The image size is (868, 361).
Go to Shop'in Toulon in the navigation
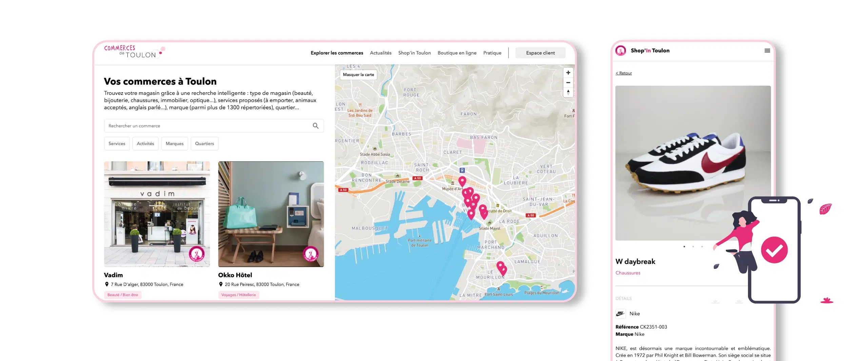click(414, 53)
